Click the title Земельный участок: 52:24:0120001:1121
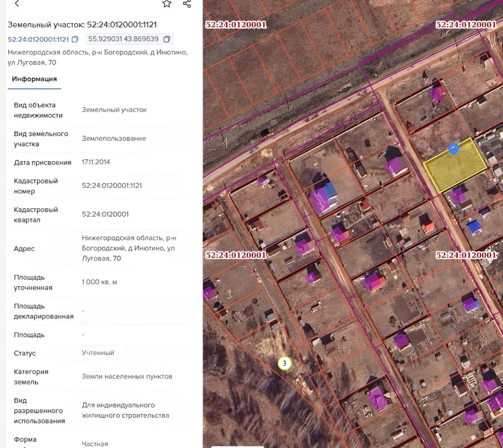Image resolution: width=503 pixels, height=448 pixels. pyautogui.click(x=83, y=24)
